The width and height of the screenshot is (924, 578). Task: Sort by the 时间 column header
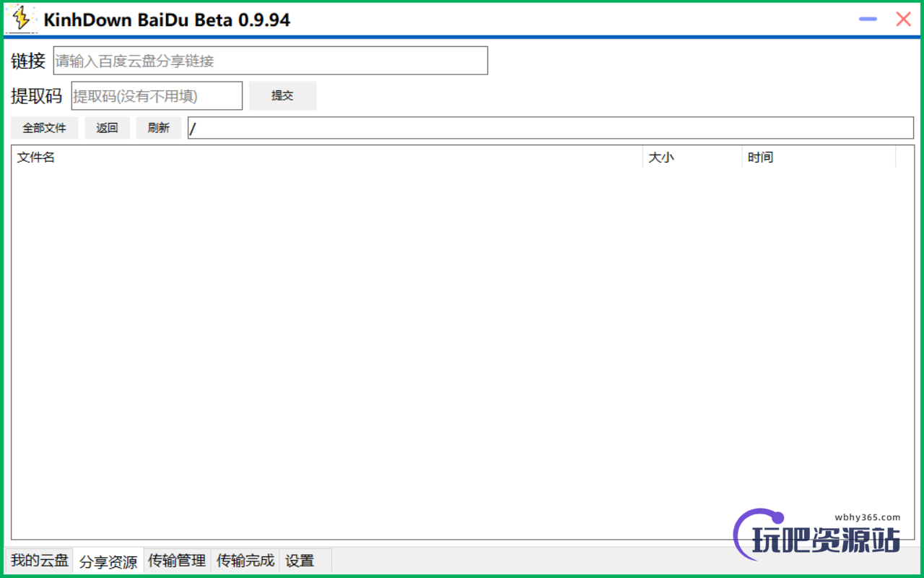pos(819,157)
